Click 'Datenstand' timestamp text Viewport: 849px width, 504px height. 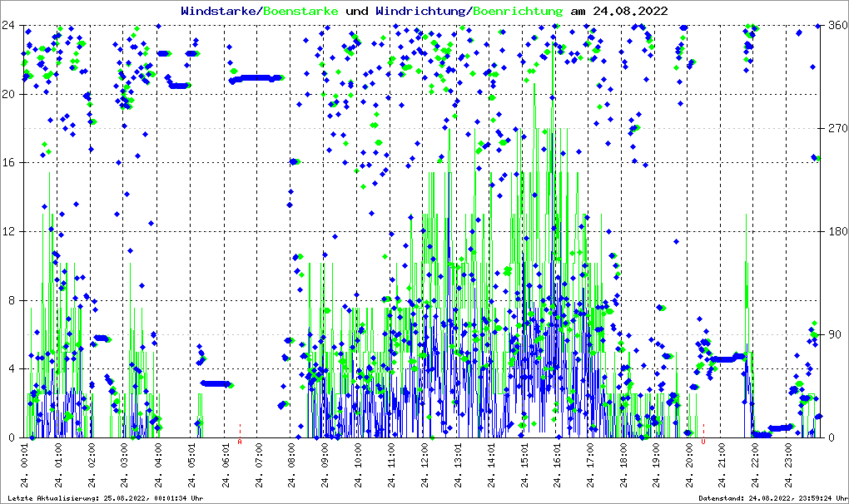click(x=773, y=498)
